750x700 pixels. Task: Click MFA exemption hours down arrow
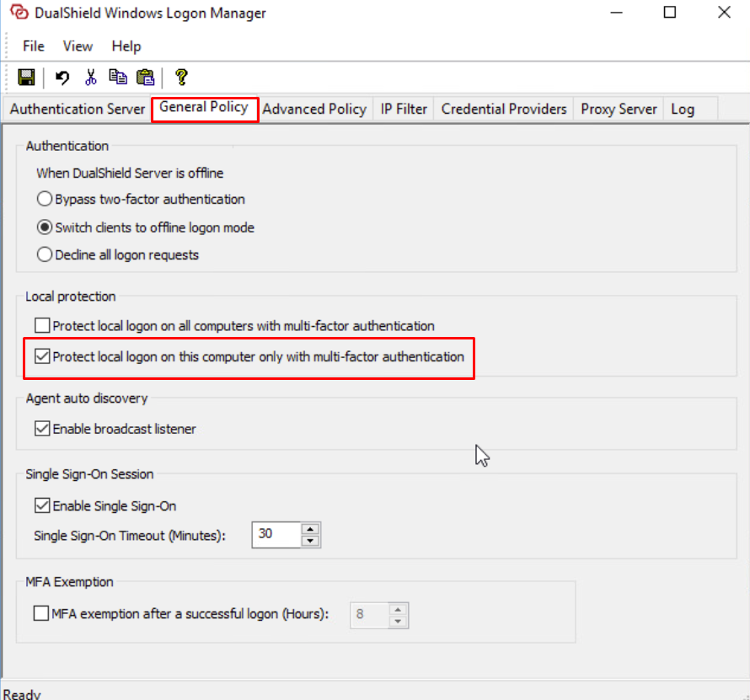click(x=398, y=621)
